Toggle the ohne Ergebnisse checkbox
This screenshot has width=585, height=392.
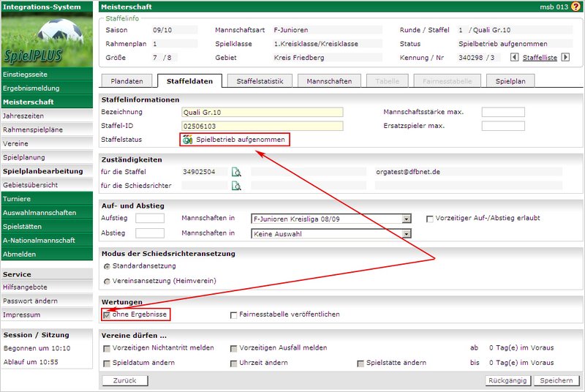(x=107, y=314)
